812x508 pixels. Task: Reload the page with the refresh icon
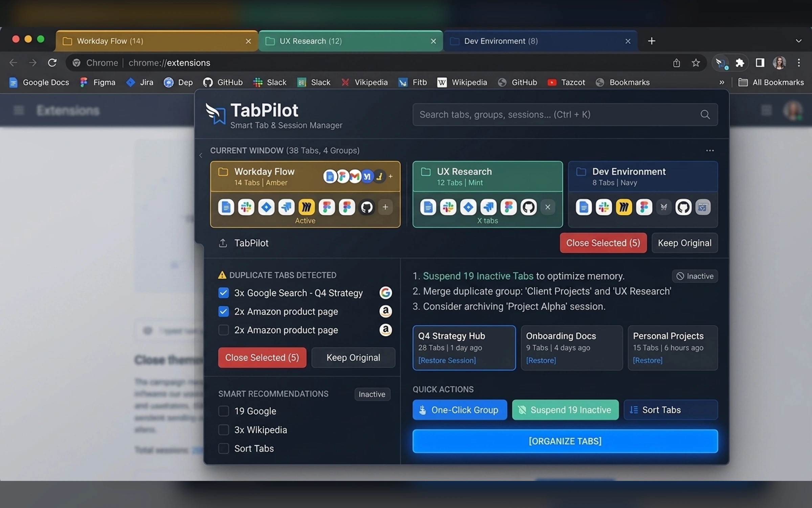point(52,63)
